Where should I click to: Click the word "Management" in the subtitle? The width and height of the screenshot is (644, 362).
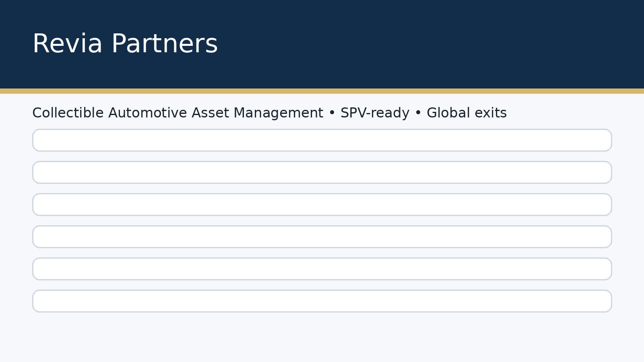[278, 113]
